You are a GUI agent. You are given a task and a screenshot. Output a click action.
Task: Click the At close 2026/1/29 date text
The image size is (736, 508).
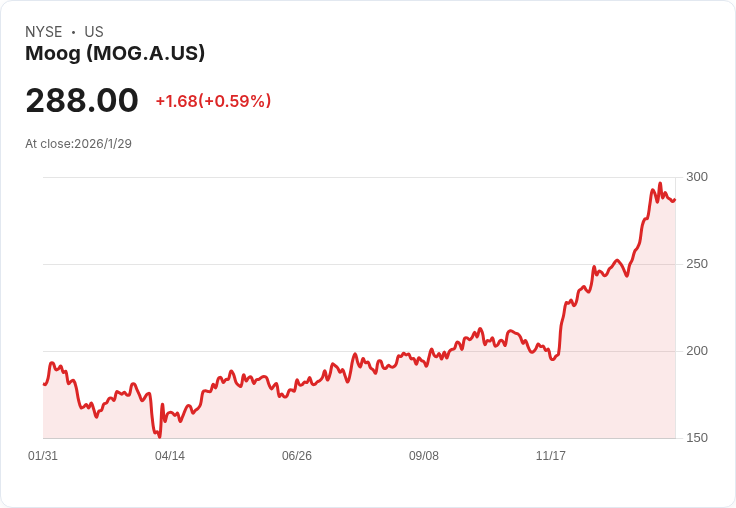tap(78, 144)
